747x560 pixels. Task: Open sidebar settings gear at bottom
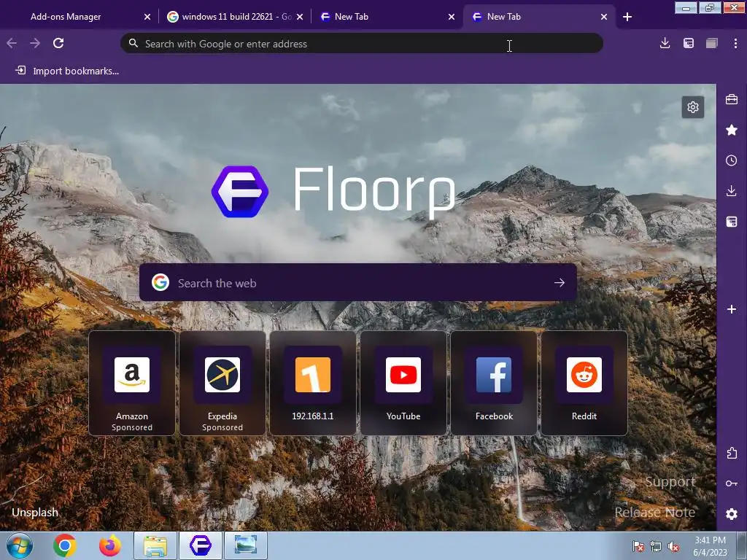(731, 514)
